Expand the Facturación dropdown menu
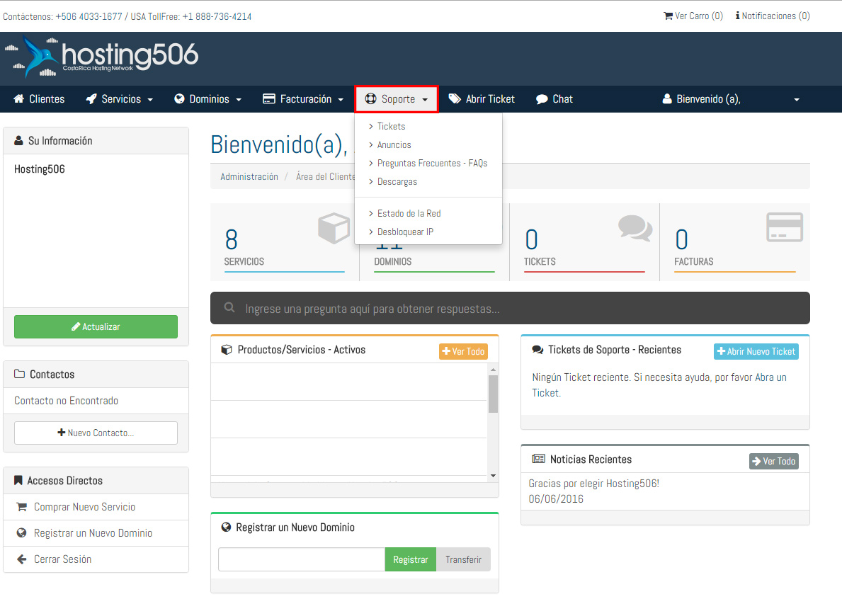Screen dimensions: 842x616 pos(303,99)
